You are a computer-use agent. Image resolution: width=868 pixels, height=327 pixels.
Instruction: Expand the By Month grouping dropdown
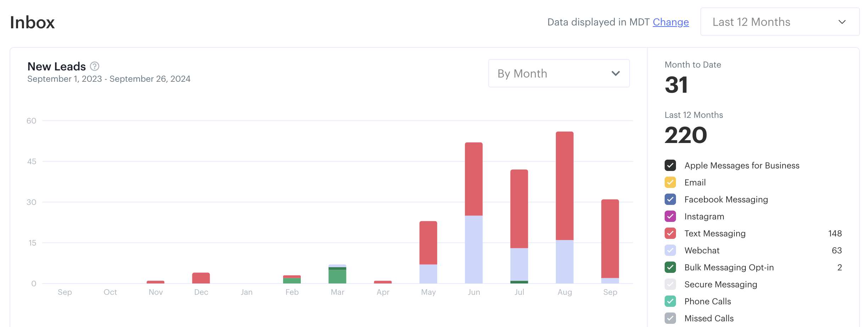tap(558, 73)
